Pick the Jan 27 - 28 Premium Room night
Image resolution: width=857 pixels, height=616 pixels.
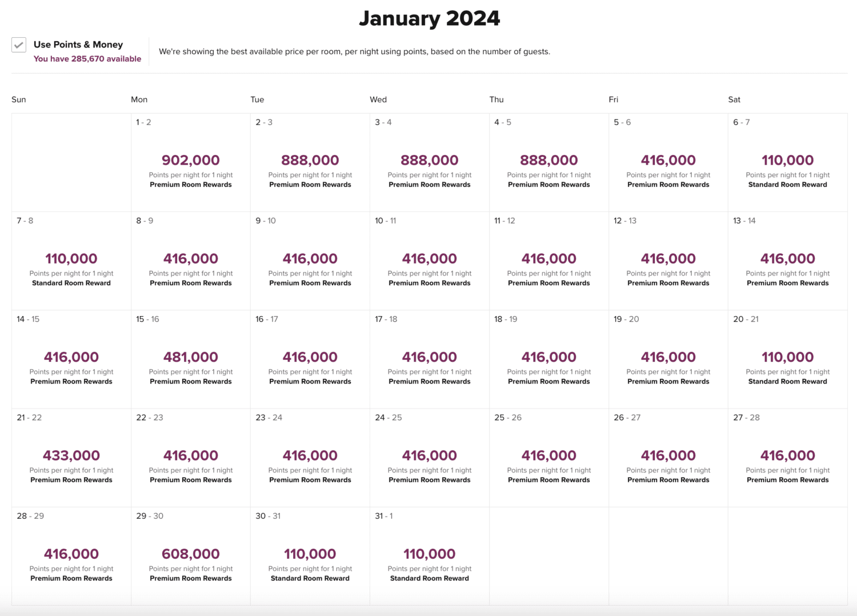(787, 458)
